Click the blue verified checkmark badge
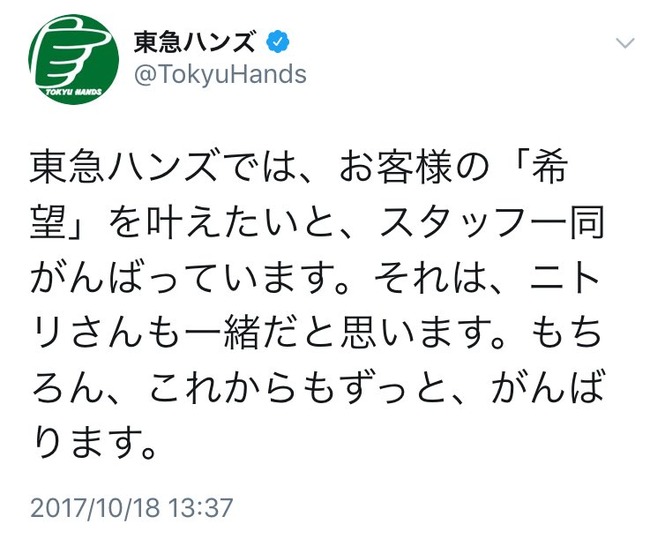Screen dimensions: 650x539 278,41
